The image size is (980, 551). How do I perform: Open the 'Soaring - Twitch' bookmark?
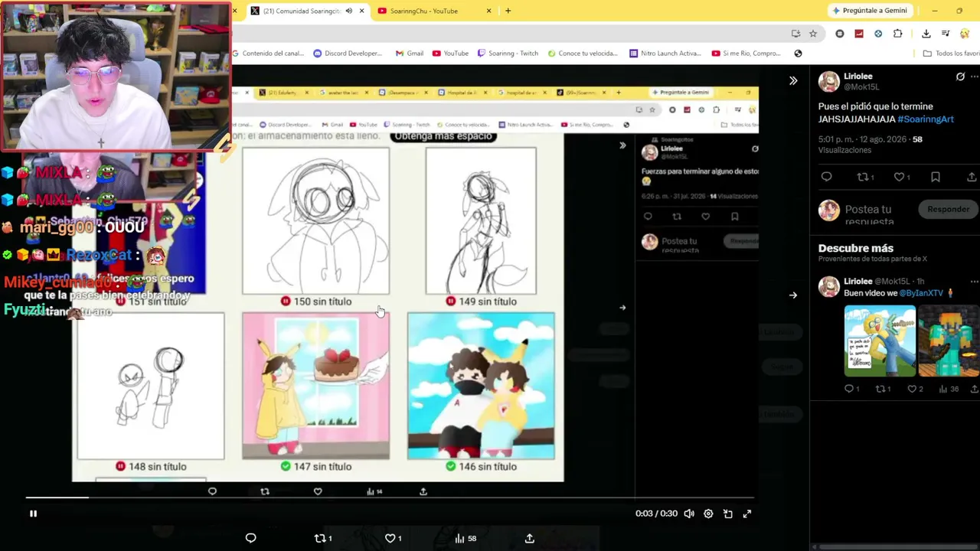[508, 54]
